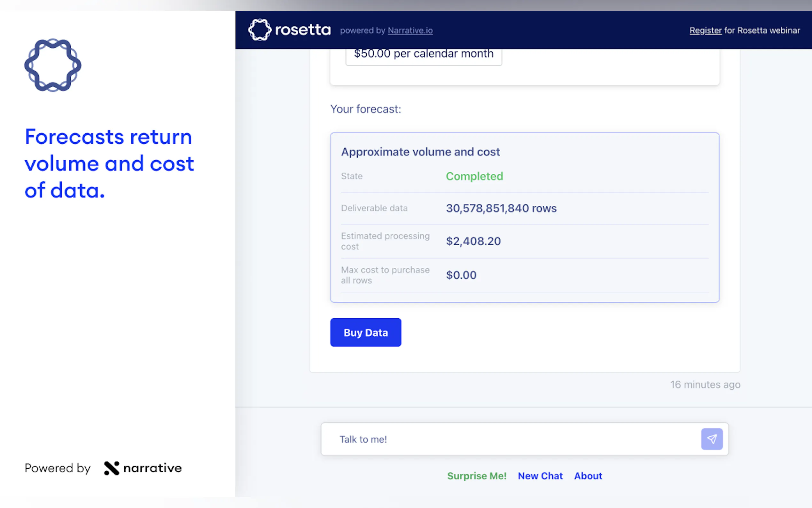This screenshot has width=812, height=508.
Task: Click the $0.00 max purchase cost
Action: coord(461,275)
